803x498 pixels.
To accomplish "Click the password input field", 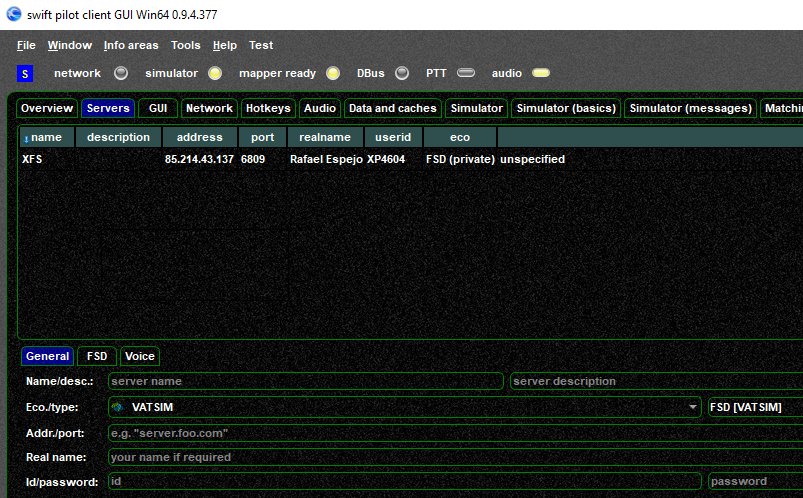I will (756, 482).
